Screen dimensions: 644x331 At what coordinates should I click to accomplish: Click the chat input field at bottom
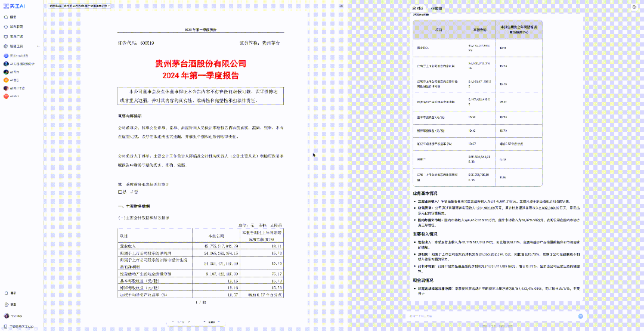(489, 316)
